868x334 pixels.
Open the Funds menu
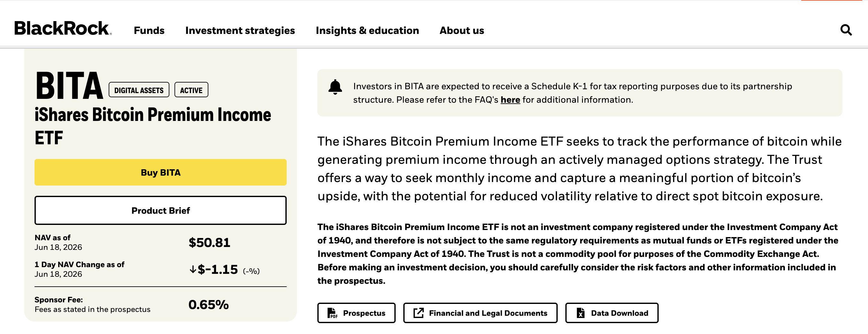[x=149, y=30]
